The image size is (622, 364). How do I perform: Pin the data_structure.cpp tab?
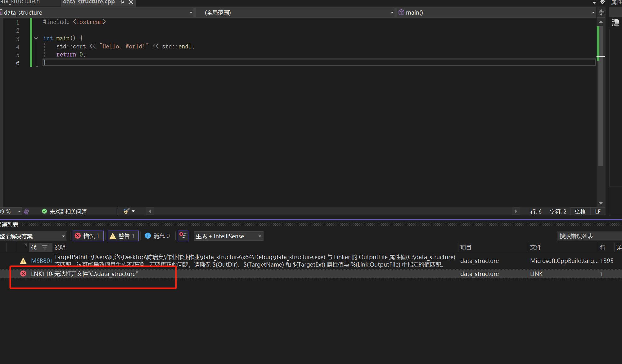[x=122, y=2]
